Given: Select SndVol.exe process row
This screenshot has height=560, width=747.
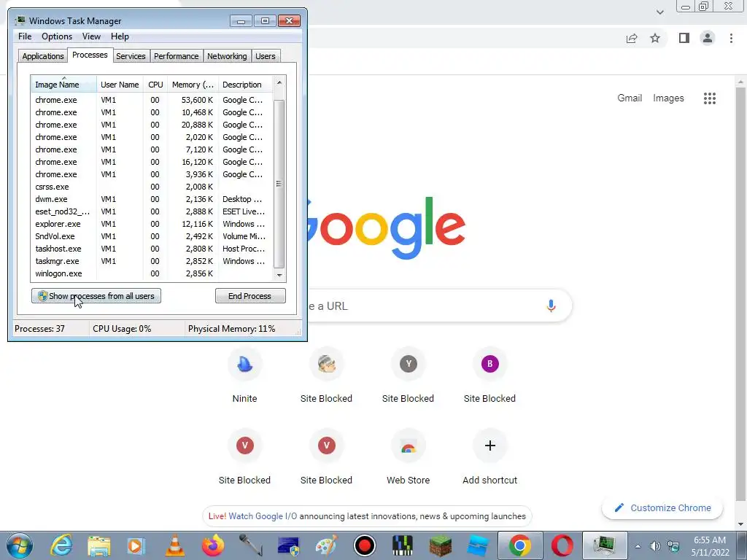Looking at the screenshot, I should click(x=152, y=236).
